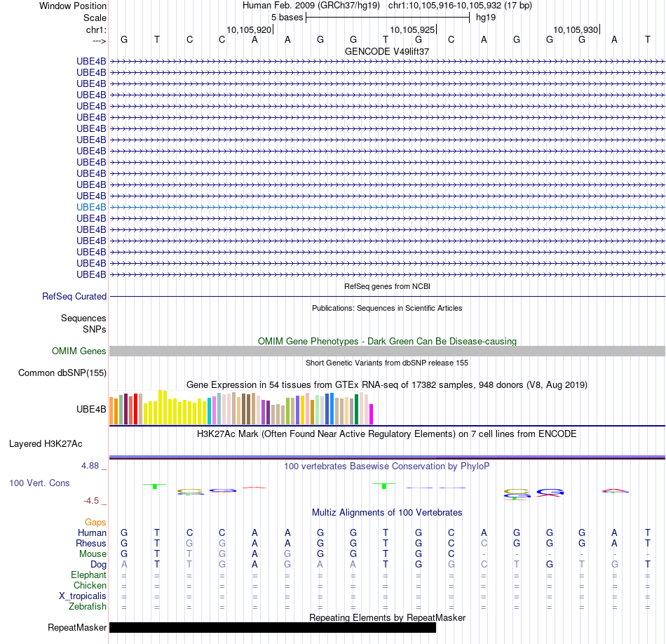Viewport: 666px width, 644px height.
Task: Click 'RefSeq genes from NCBI' track title
Action: [387, 286]
